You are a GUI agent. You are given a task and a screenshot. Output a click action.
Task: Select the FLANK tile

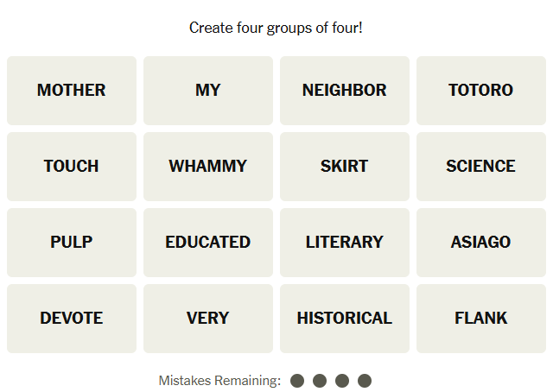coord(480,319)
